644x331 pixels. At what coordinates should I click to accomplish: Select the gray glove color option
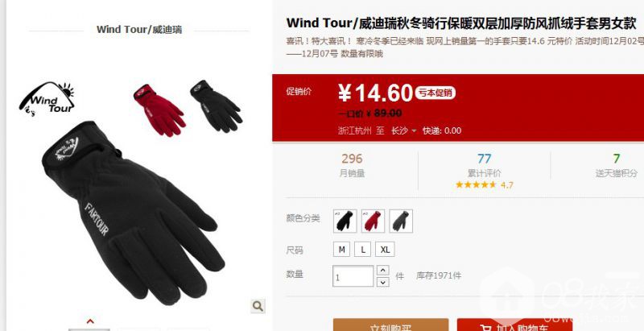401,221
